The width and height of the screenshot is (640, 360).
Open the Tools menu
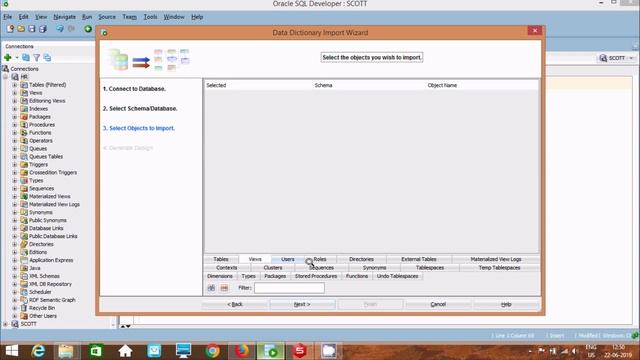coord(150,17)
